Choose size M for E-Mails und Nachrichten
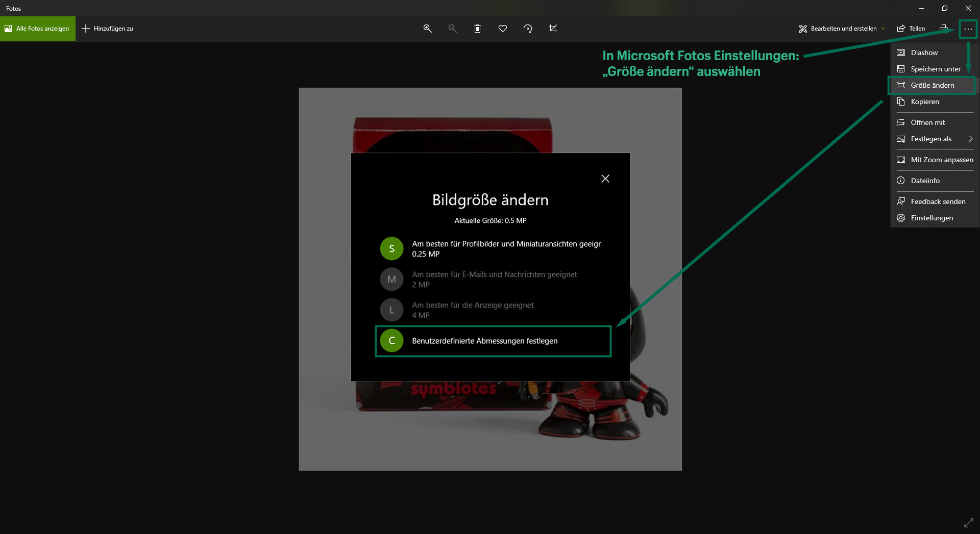Screen dimensions: 980x534 (x=391, y=279)
